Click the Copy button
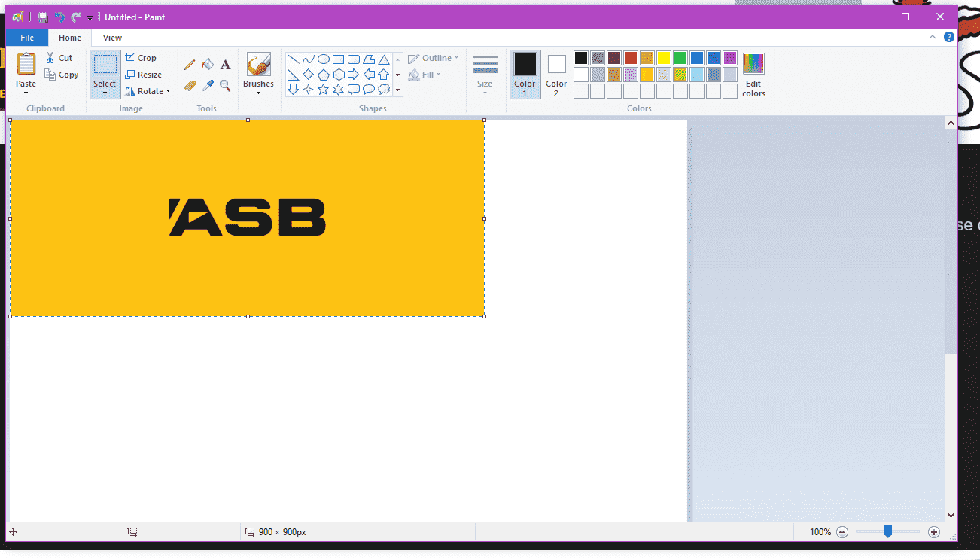The image size is (980, 560). point(61,75)
